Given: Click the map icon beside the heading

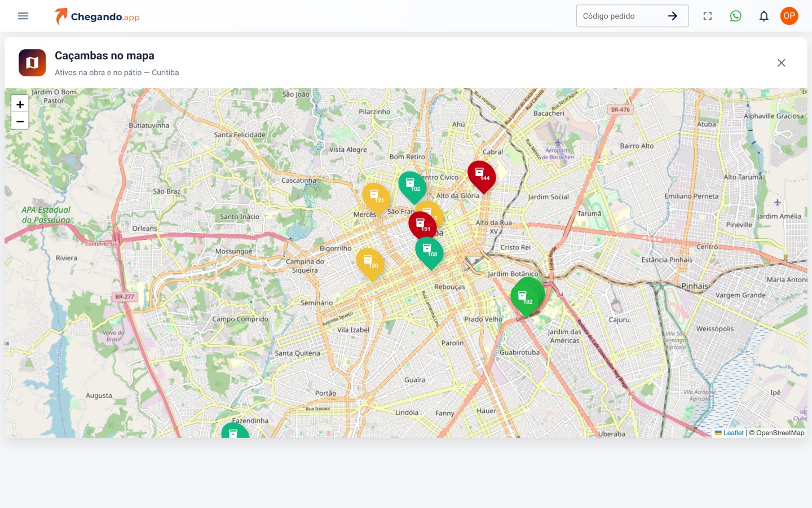Looking at the screenshot, I should 32,63.
